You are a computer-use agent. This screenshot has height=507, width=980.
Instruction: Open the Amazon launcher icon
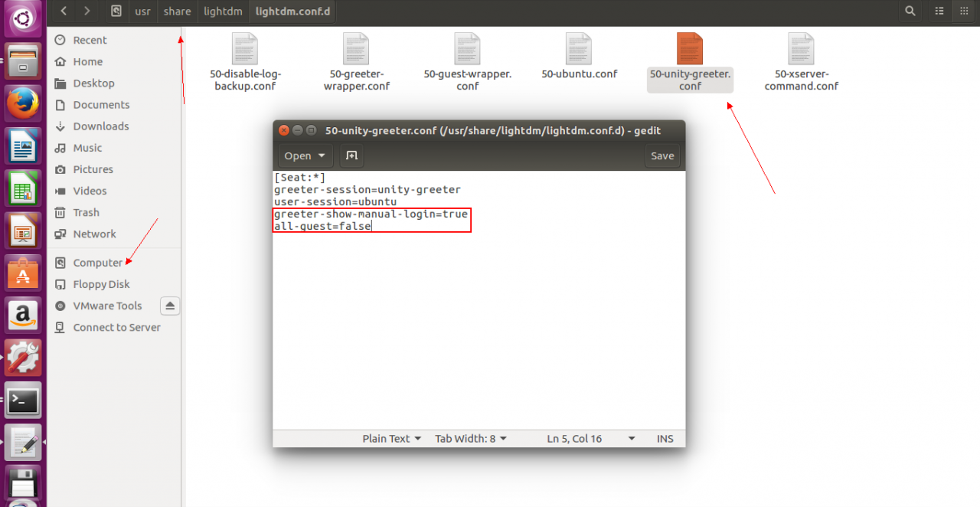[x=23, y=316]
